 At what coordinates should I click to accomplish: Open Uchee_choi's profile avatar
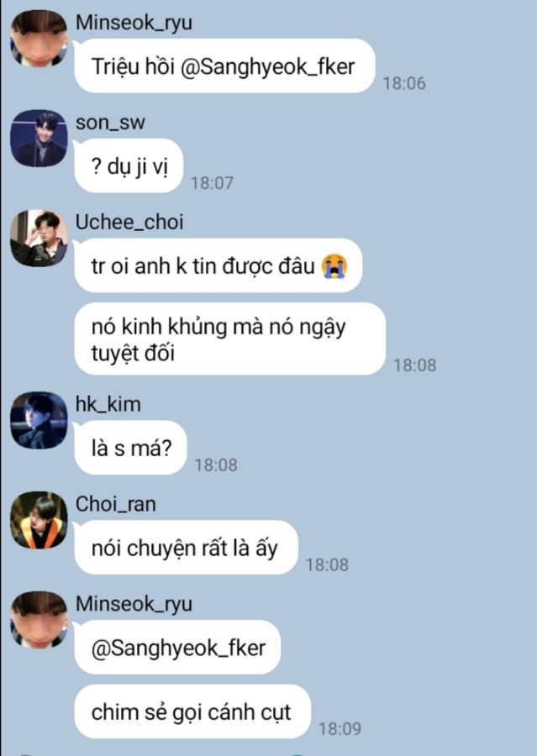pos(39,239)
